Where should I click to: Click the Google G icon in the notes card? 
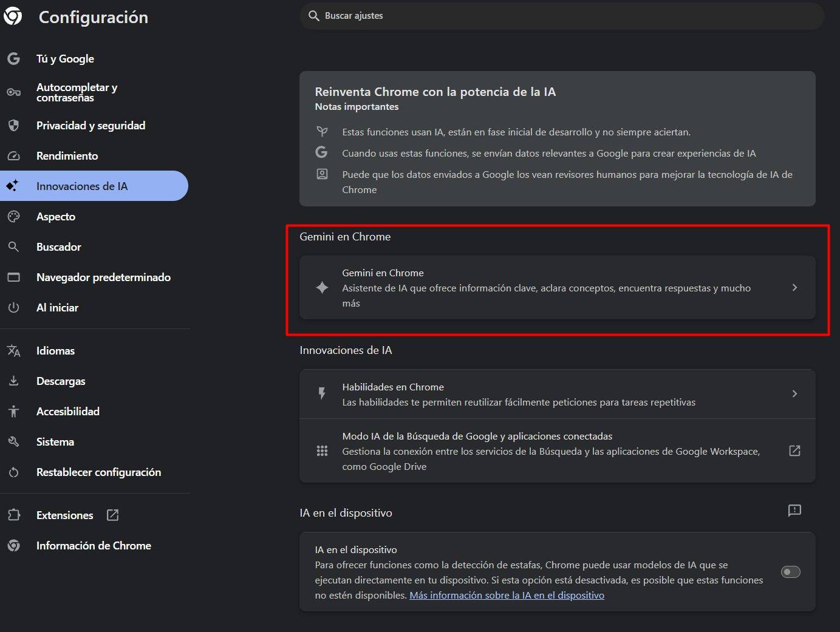pos(322,152)
